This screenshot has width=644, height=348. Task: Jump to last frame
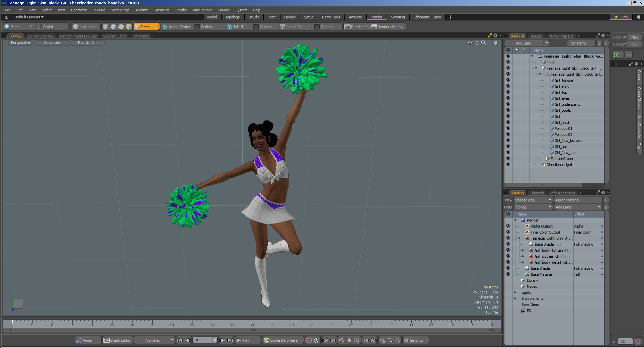pyautogui.click(x=230, y=340)
